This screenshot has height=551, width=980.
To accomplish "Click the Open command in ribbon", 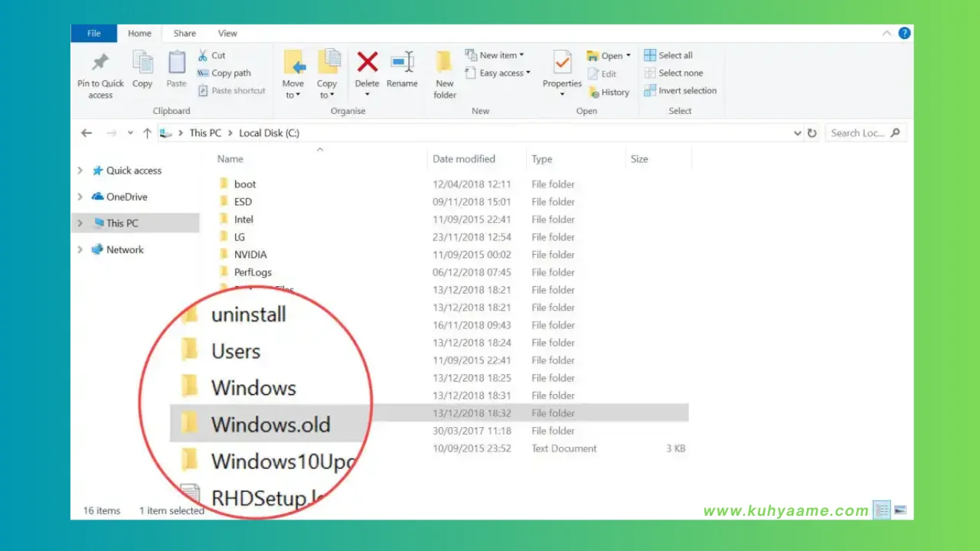I will (609, 55).
